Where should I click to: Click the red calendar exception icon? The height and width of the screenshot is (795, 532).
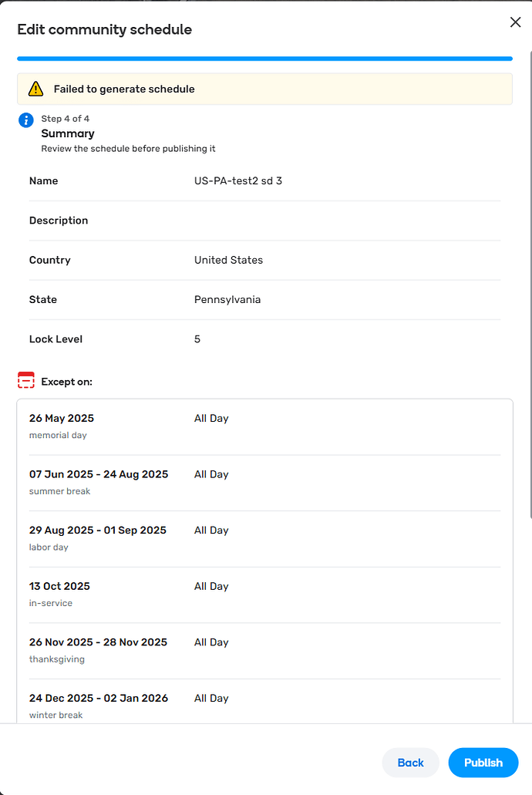click(26, 380)
